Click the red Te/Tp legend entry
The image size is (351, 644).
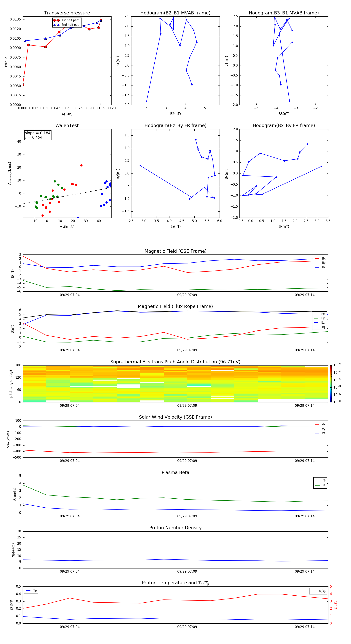[x=318, y=591]
